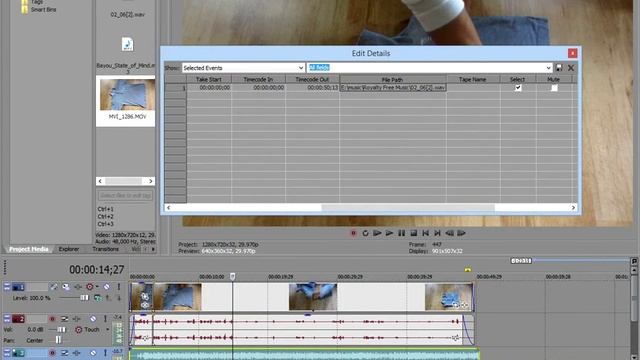Click the File Path cell in row 1
The height and width of the screenshot is (360, 640).
(x=393, y=88)
